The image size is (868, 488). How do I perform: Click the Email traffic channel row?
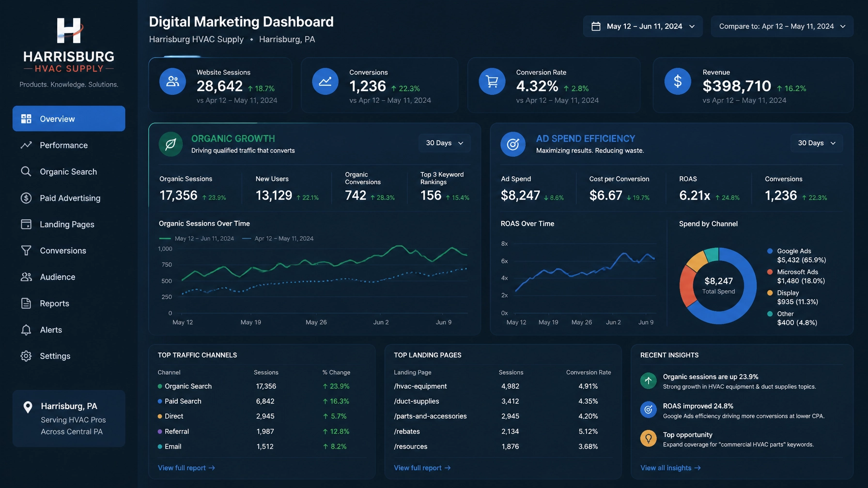262,446
